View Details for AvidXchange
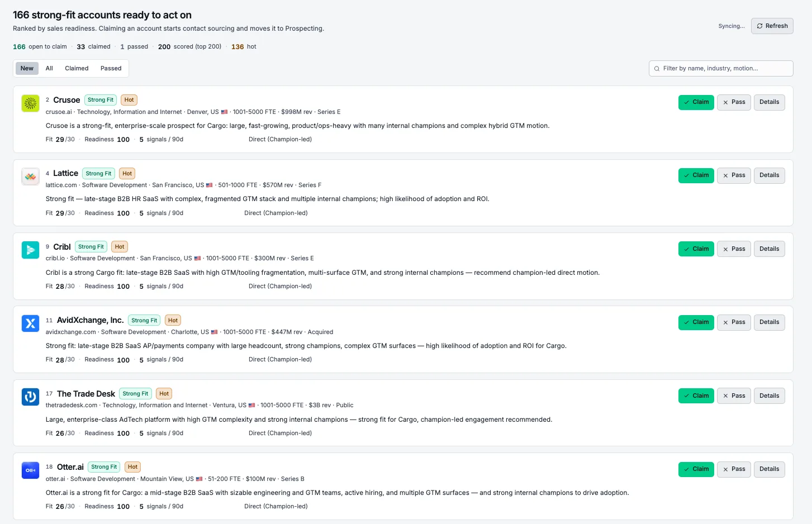 coord(769,322)
